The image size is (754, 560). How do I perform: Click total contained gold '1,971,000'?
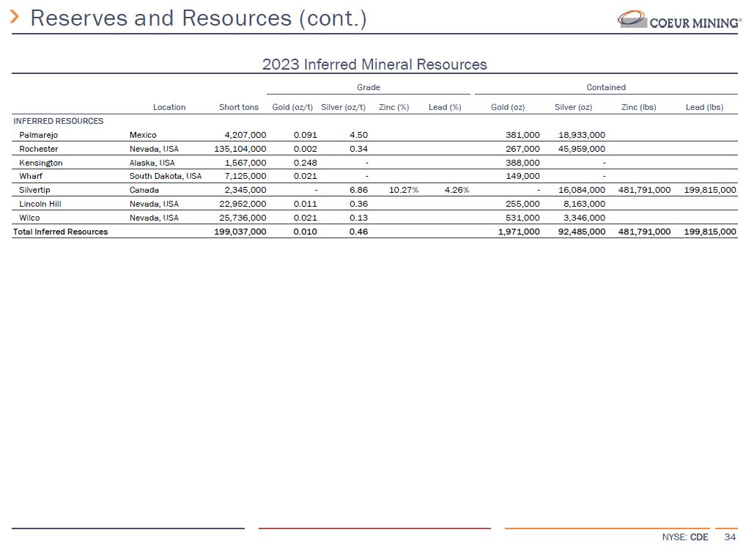point(519,232)
